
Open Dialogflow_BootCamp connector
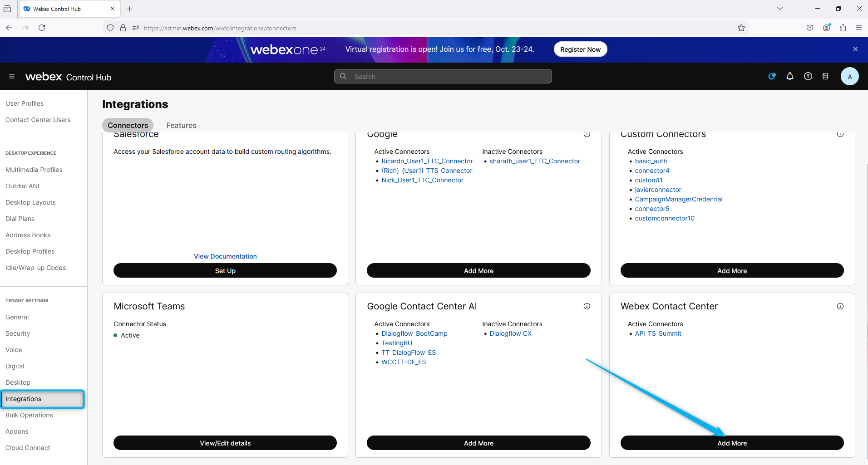coord(414,333)
